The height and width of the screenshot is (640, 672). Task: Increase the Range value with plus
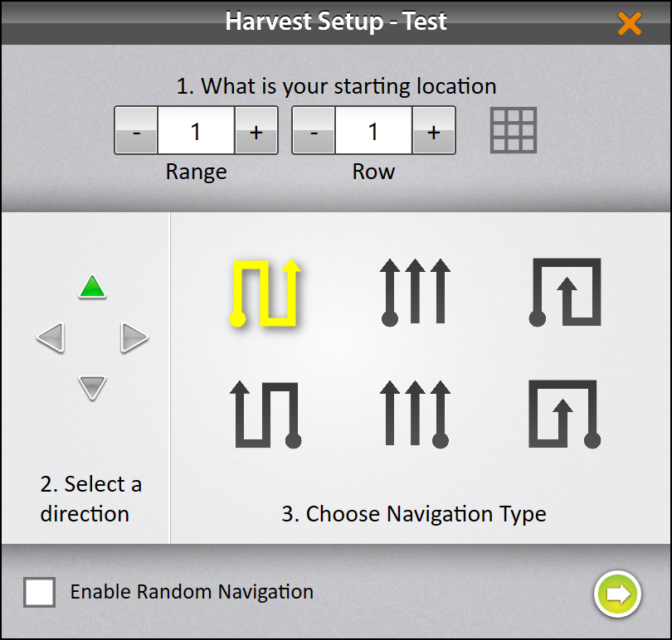pos(256,131)
